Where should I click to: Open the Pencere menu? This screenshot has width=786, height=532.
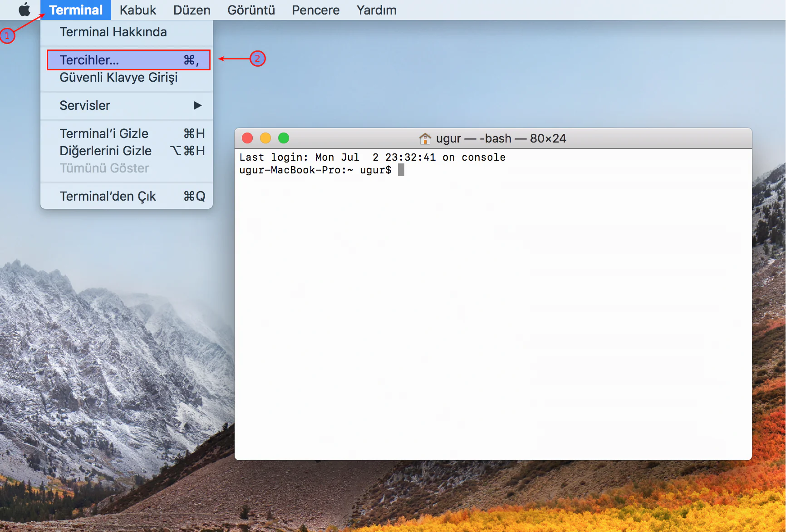(x=315, y=10)
